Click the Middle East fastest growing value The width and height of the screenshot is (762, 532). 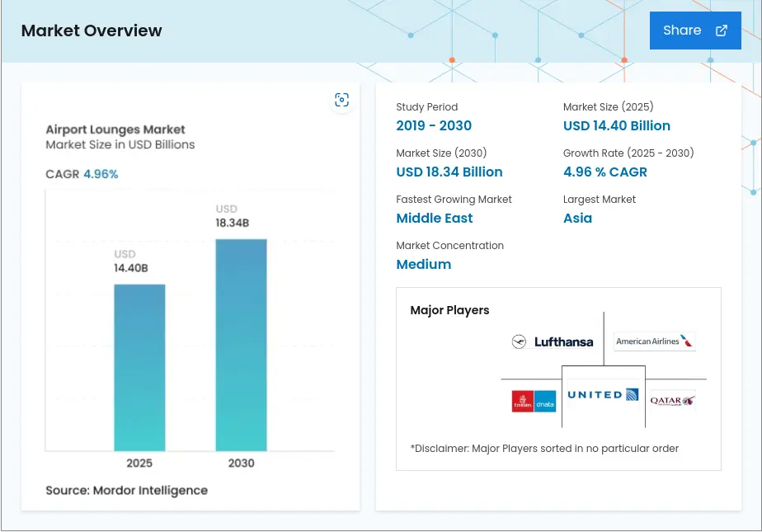435,219
